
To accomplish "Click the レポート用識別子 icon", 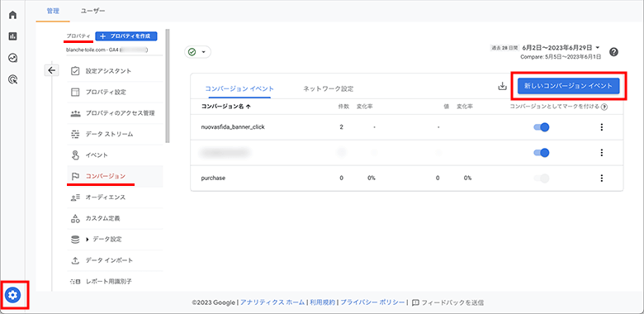I will pyautogui.click(x=75, y=282).
